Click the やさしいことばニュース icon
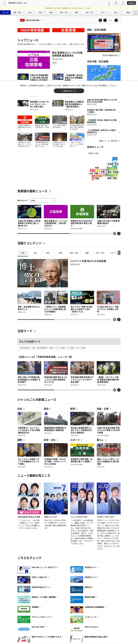This screenshot has width=138, height=644. pyautogui.click(x=24, y=619)
